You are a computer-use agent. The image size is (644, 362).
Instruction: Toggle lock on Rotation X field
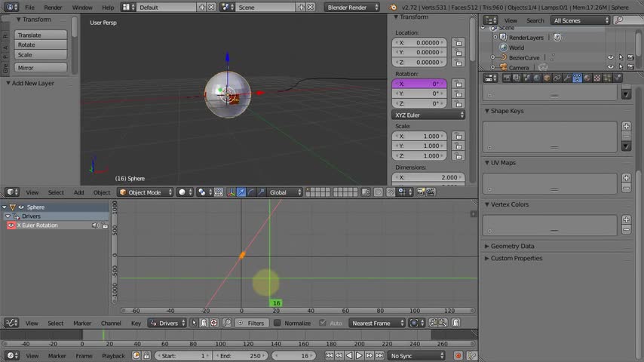458,84
